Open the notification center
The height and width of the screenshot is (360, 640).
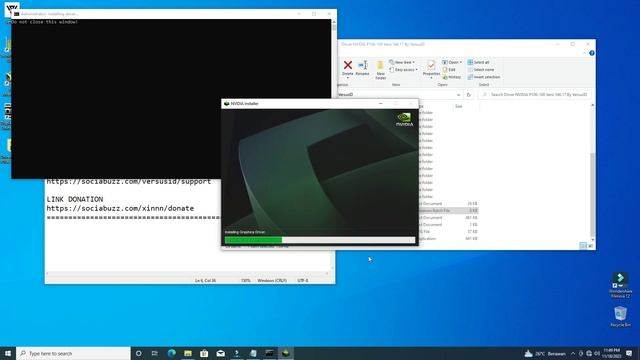tap(629, 353)
